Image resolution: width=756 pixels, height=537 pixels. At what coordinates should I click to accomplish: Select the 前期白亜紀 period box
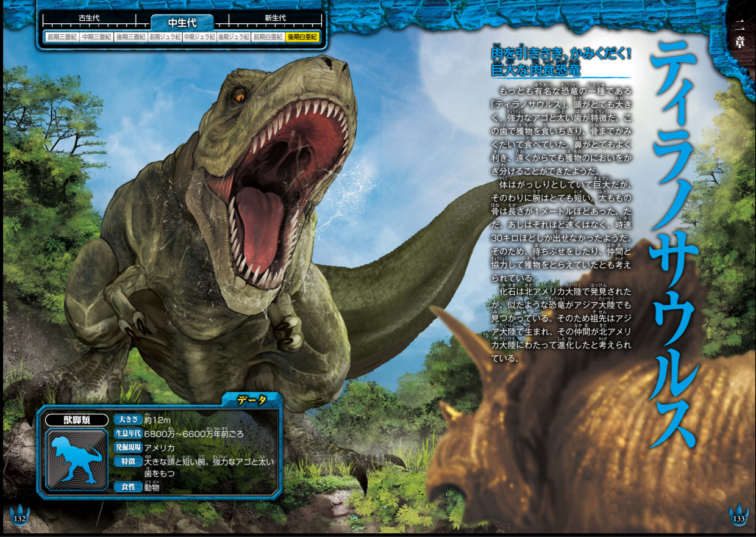pyautogui.click(x=268, y=37)
